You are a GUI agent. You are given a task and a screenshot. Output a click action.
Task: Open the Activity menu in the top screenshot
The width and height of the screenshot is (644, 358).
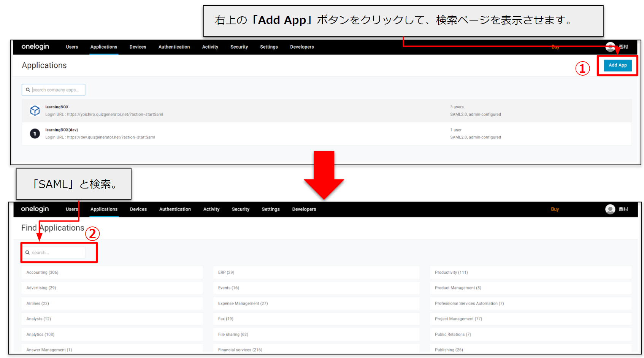coord(210,47)
